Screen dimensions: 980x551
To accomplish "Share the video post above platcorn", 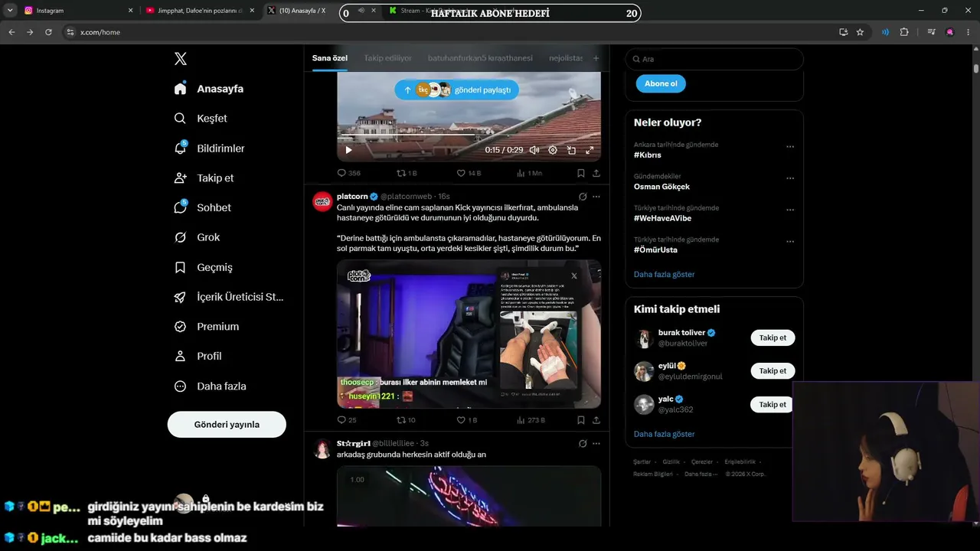I will [596, 174].
